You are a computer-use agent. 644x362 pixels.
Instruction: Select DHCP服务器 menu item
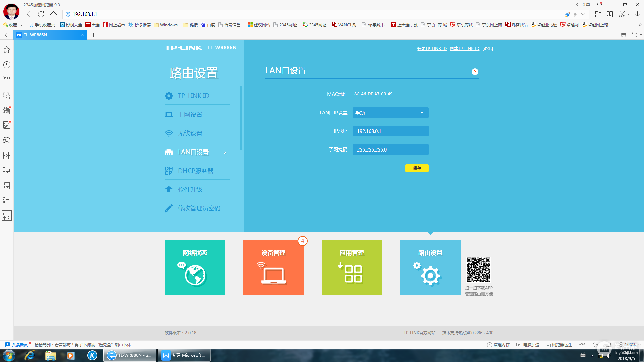pos(196,171)
